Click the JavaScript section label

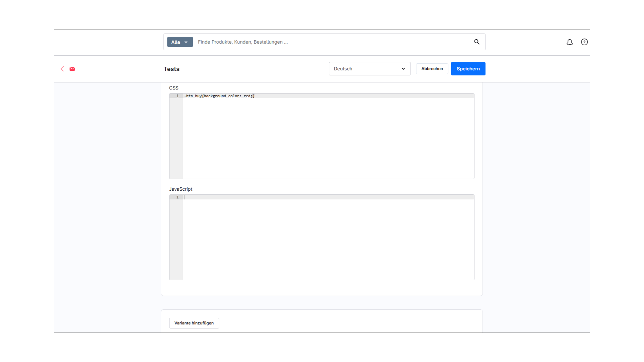click(181, 189)
